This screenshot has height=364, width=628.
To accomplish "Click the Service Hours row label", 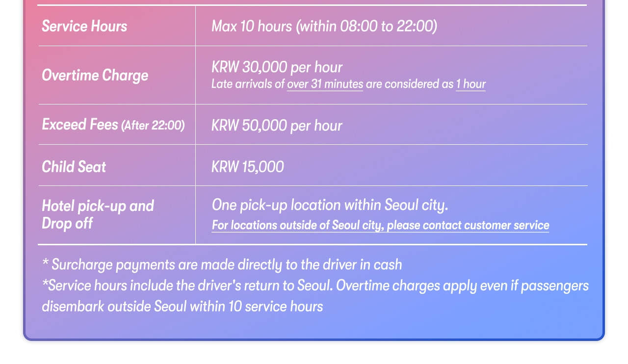I will tap(84, 26).
